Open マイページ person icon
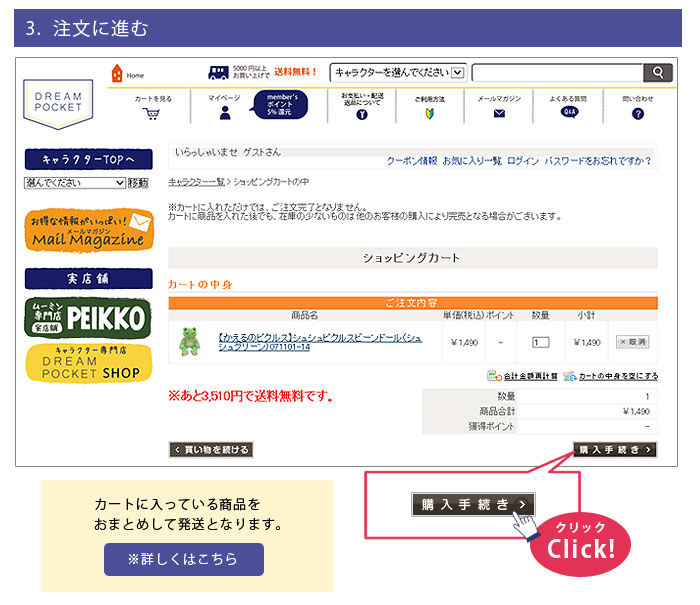 tap(224, 114)
